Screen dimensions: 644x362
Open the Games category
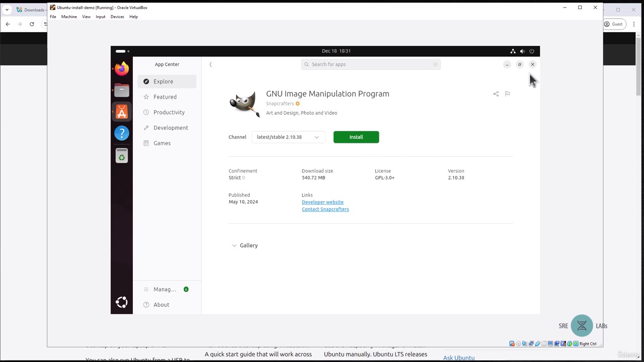click(x=167, y=143)
